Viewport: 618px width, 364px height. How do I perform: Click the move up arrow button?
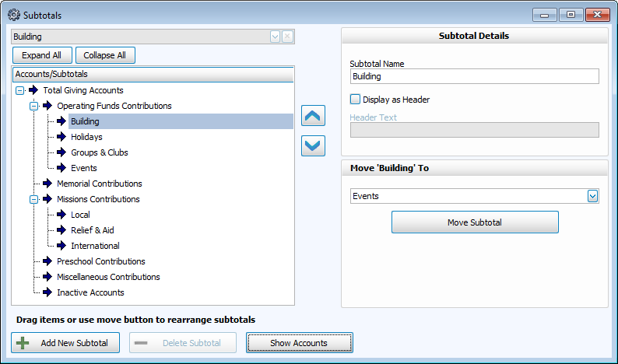[x=313, y=117]
